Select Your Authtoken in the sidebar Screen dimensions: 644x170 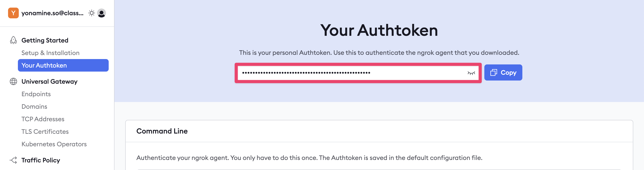coord(63,65)
